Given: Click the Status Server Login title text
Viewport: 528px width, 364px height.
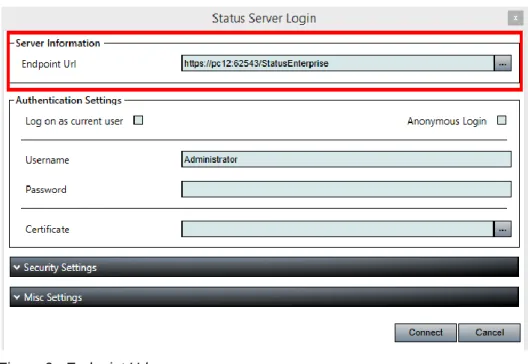Looking at the screenshot, I should [x=264, y=18].
